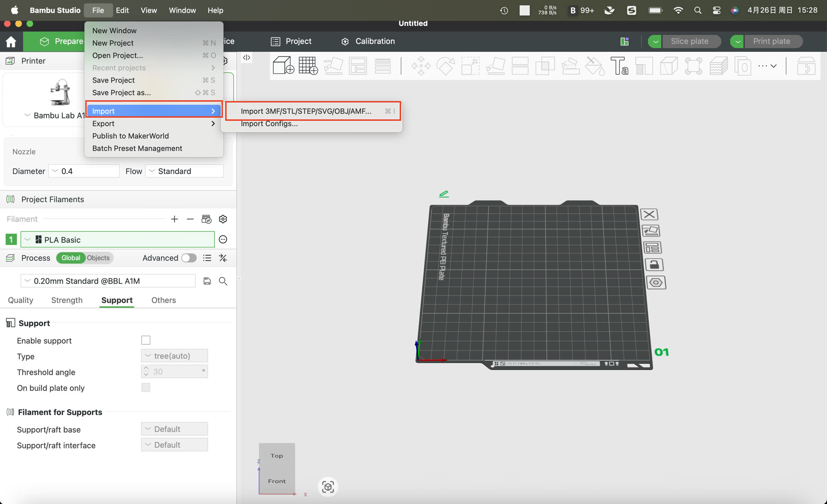The height and width of the screenshot is (504, 827).
Task: Arrange objects on plate 01
Action: pyautogui.click(x=652, y=247)
